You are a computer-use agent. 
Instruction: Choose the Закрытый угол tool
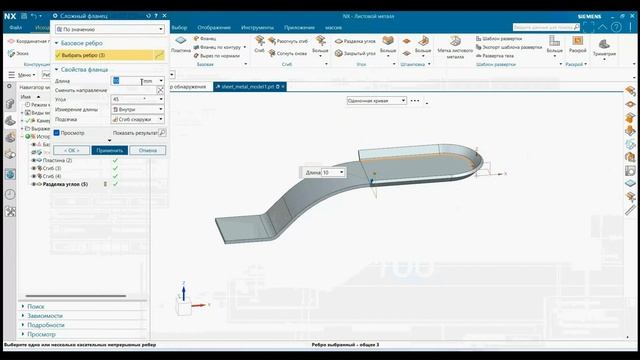[x=355, y=53]
